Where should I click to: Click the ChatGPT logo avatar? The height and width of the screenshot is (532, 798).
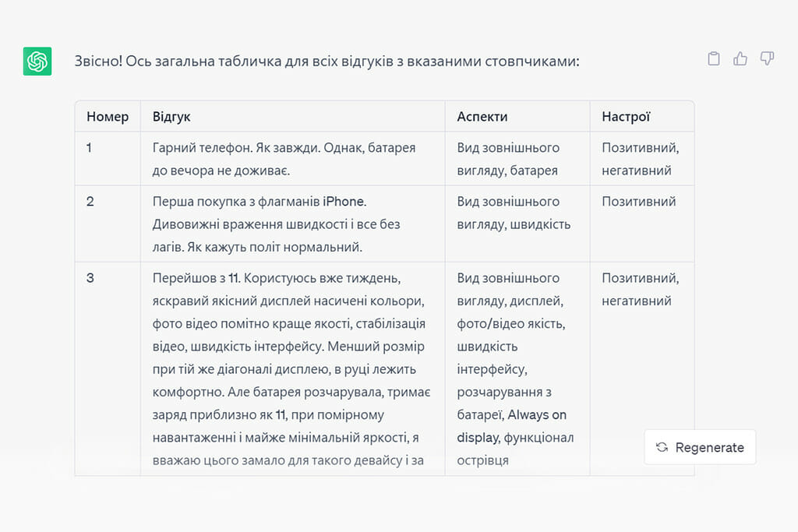37,61
